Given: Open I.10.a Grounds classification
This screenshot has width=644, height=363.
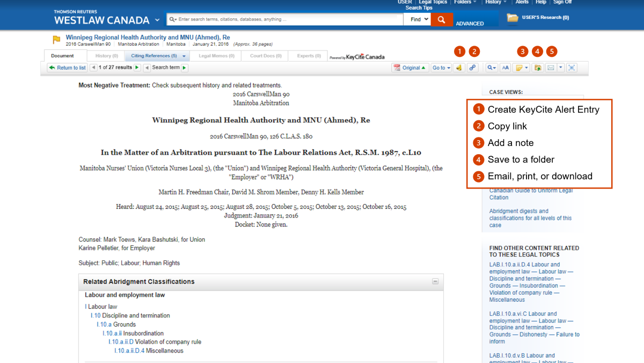Looking at the screenshot, I should (x=116, y=324).
